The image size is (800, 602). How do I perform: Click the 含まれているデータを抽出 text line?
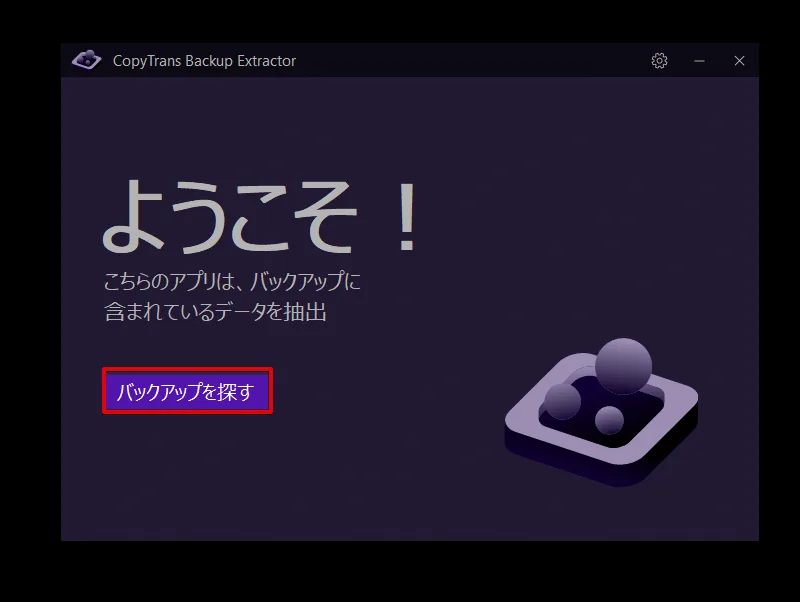point(215,312)
